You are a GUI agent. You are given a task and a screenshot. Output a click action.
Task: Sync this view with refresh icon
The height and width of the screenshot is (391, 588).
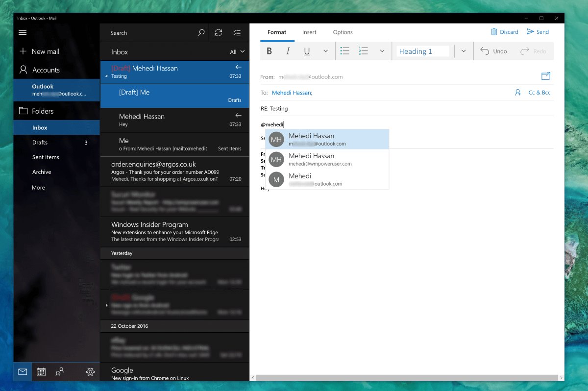pos(219,33)
